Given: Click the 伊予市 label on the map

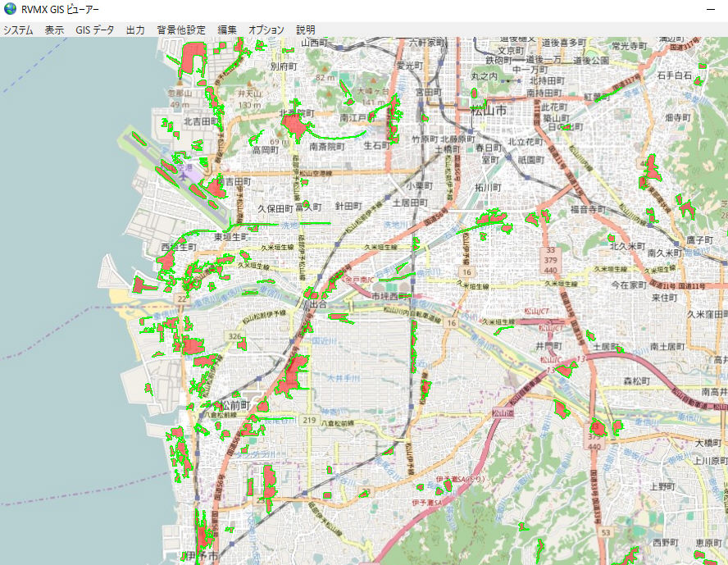Looking at the screenshot, I should (x=200, y=557).
